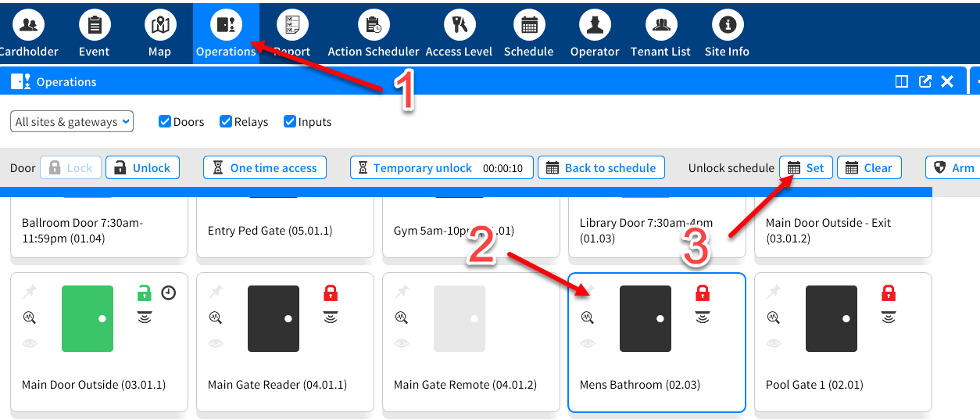This screenshot has height=420, width=980.
Task: Pop out the Operations panel to new window
Action: (x=925, y=81)
